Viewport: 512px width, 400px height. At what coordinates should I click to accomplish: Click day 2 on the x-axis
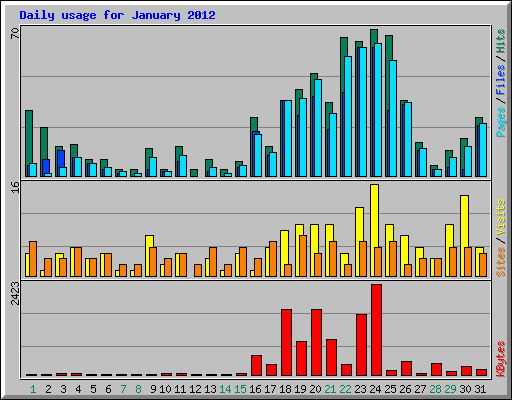(x=48, y=389)
